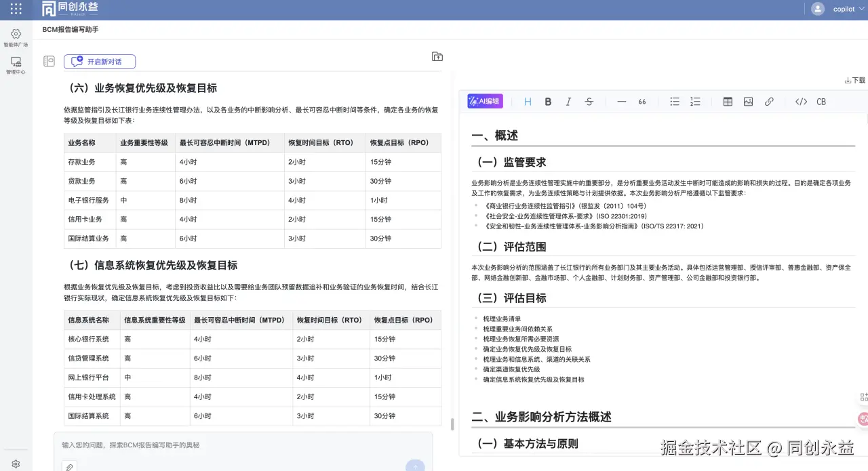Screen dimensions: 868x471
Task: Apply bulleted list formatting
Action: (675, 102)
